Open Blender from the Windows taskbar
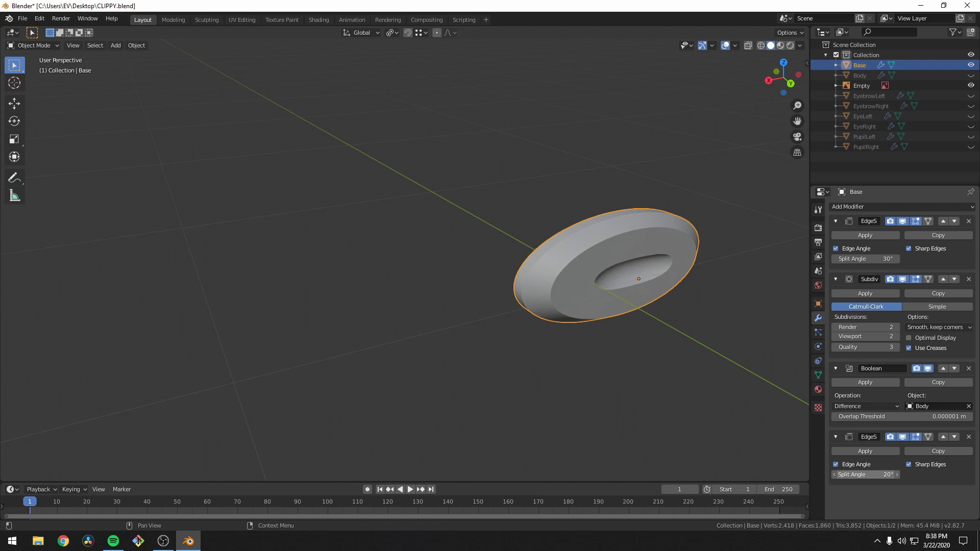The width and height of the screenshot is (980, 551). tap(188, 540)
